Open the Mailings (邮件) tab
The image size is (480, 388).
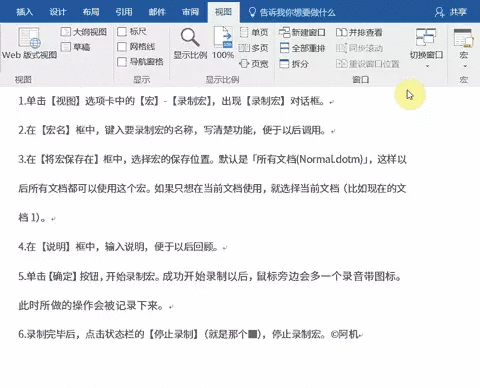(x=157, y=12)
